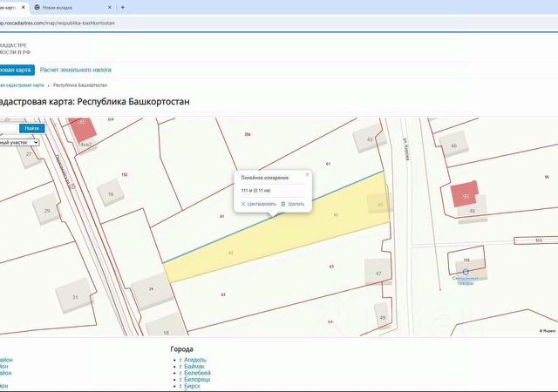Screen dimensions: 558x392
Task: Open a new browser tab with plus
Action: 122,7
